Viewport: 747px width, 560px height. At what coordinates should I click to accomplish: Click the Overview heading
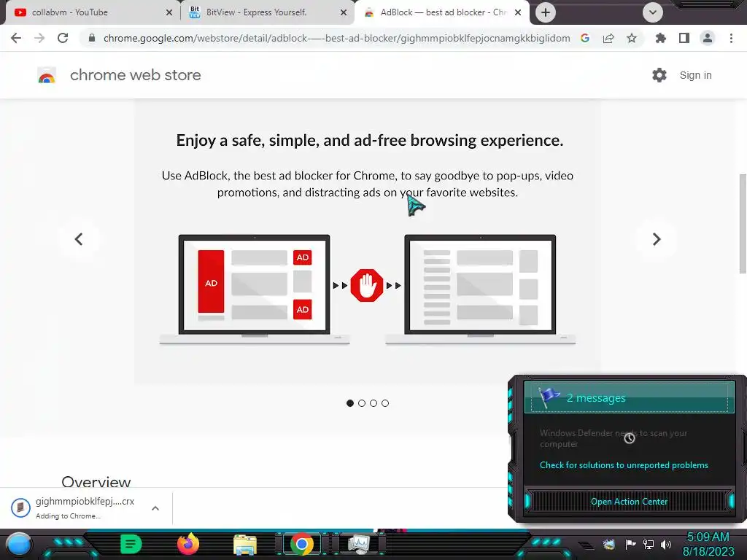click(x=96, y=481)
